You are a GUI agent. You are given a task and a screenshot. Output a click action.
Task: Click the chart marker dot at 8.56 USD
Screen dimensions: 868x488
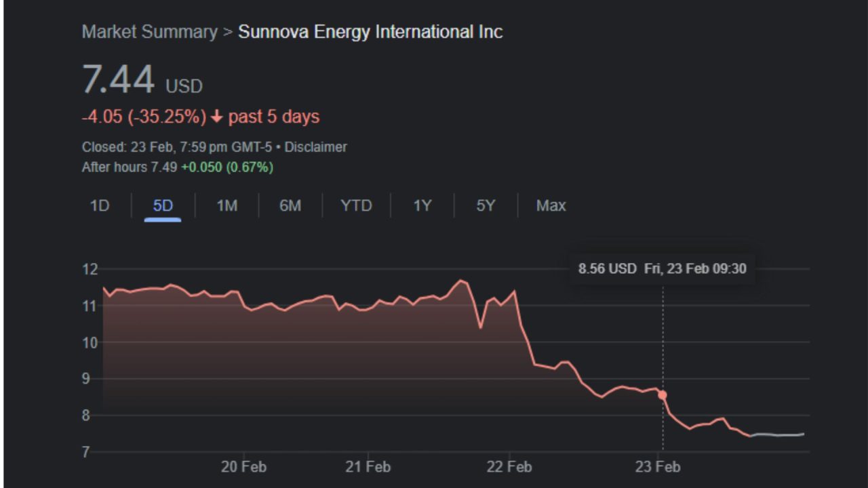point(663,395)
